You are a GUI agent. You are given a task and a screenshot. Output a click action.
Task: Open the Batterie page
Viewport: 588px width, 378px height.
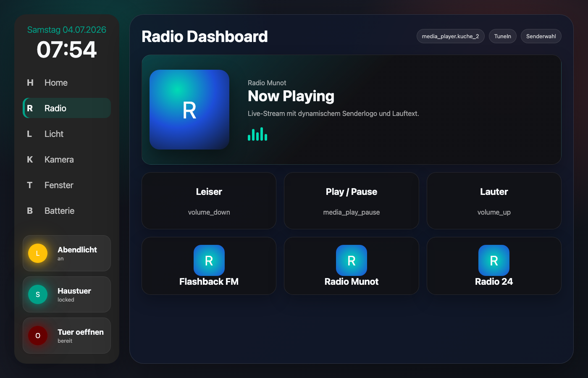pos(67,211)
